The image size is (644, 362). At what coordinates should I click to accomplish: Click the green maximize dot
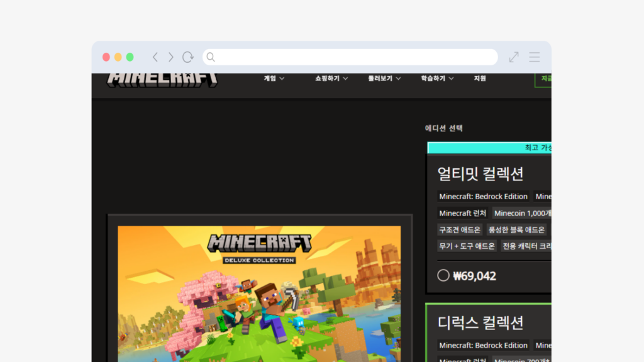(130, 57)
